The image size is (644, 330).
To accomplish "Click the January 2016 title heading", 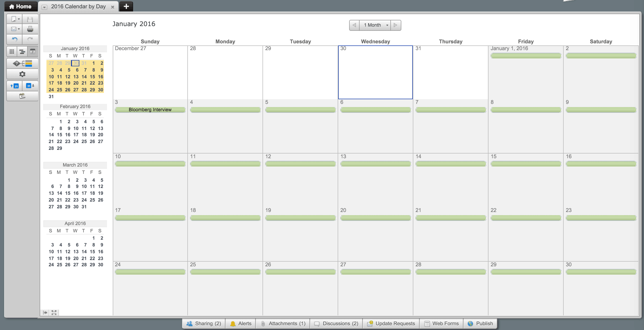I will [134, 24].
